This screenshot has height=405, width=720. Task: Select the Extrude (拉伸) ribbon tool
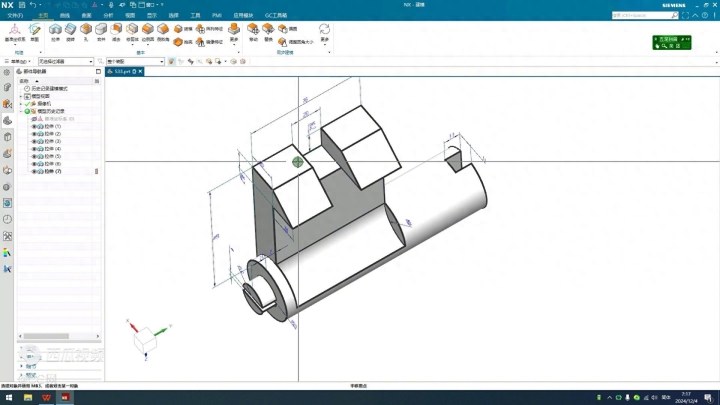pos(55,33)
